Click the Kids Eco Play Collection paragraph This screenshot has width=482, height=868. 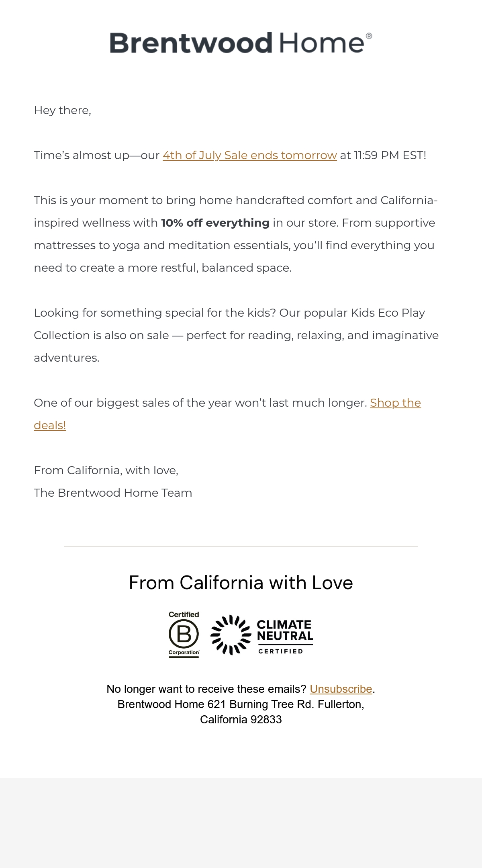[x=236, y=335]
